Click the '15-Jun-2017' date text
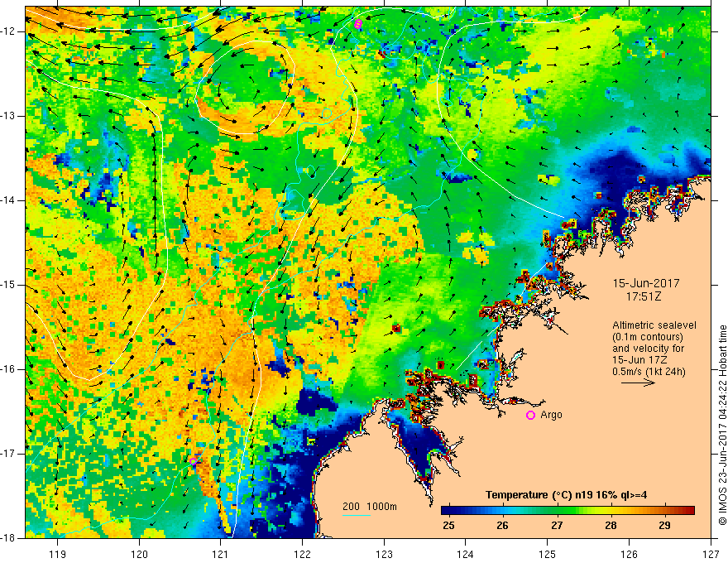 click(646, 283)
